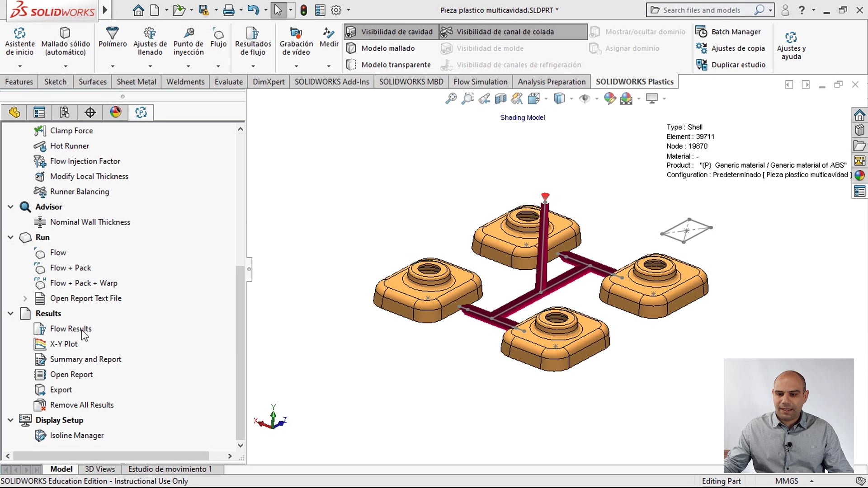
Task: Open Isoline Manager
Action: click(76, 436)
